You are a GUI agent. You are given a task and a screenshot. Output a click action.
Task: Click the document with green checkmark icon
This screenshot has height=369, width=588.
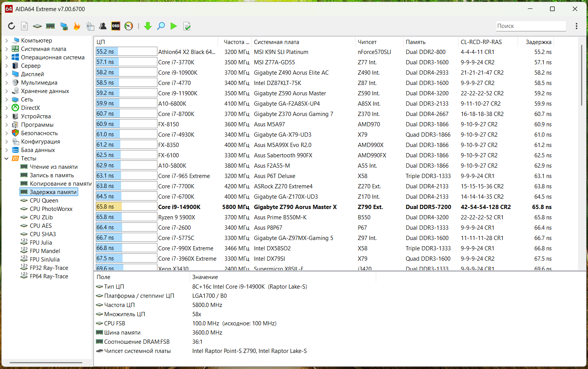click(x=187, y=26)
